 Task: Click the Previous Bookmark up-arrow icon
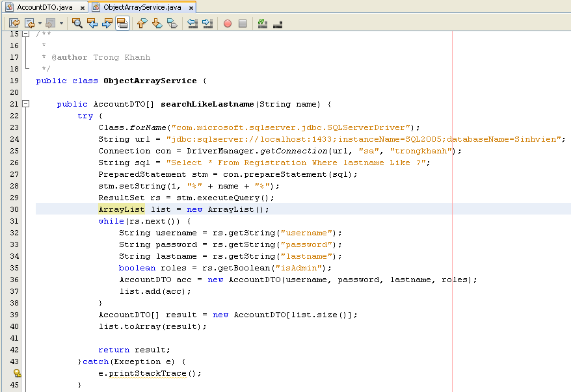[142, 23]
